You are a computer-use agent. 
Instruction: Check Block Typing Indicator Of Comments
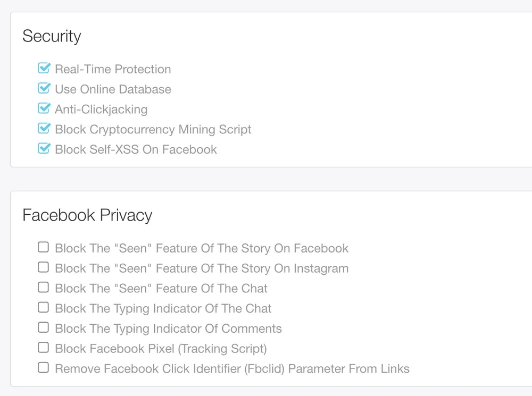(x=43, y=327)
